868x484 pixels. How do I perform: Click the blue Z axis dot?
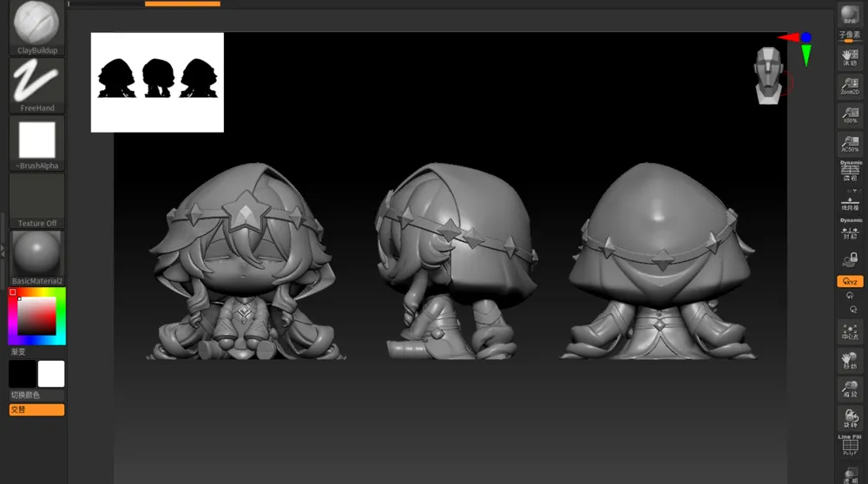pyautogui.click(x=806, y=37)
